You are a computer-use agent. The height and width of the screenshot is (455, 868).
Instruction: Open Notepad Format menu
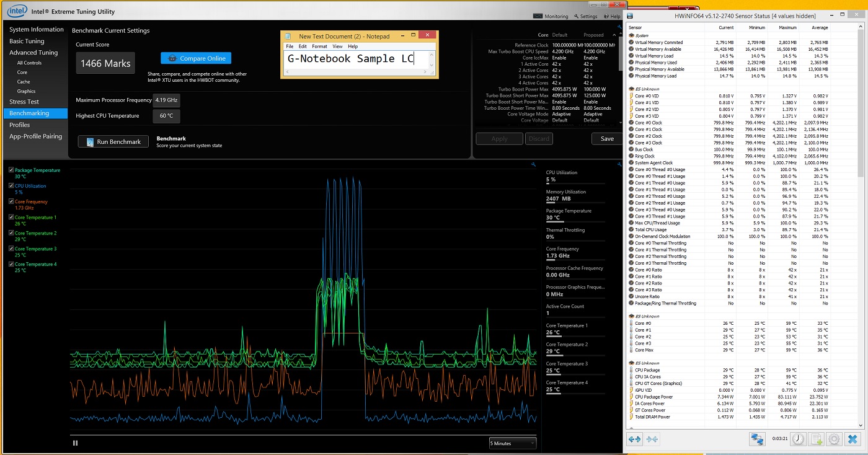(x=319, y=46)
